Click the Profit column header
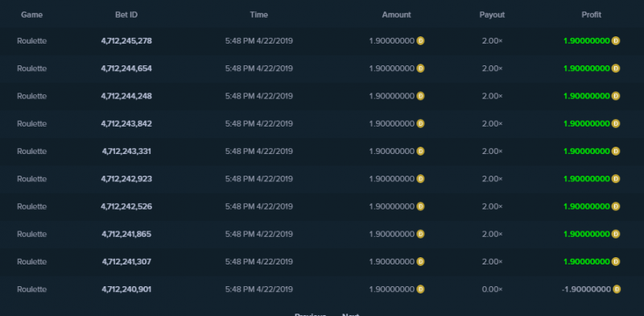Screen dimensions: 644x316 (592, 15)
